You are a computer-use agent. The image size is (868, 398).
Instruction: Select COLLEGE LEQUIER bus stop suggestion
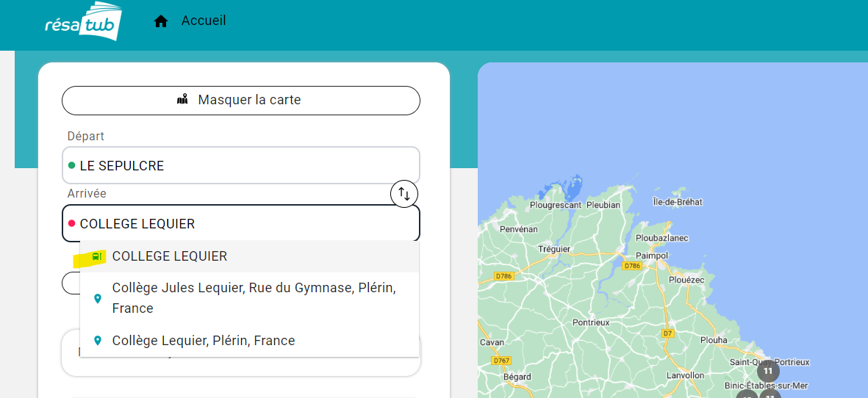click(x=170, y=256)
